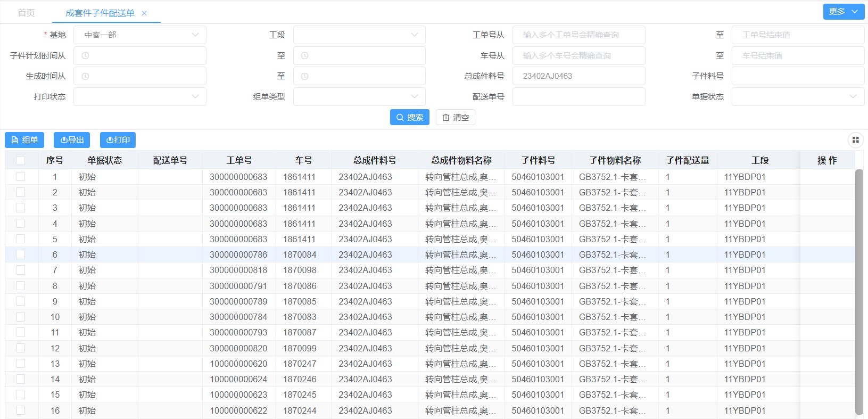Click the 总成件物料名称 column header
868x419 pixels.
tap(461, 160)
